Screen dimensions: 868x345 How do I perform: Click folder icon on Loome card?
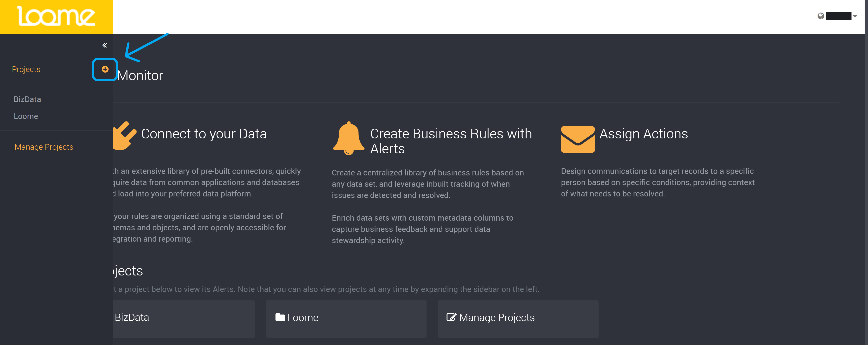[280, 317]
